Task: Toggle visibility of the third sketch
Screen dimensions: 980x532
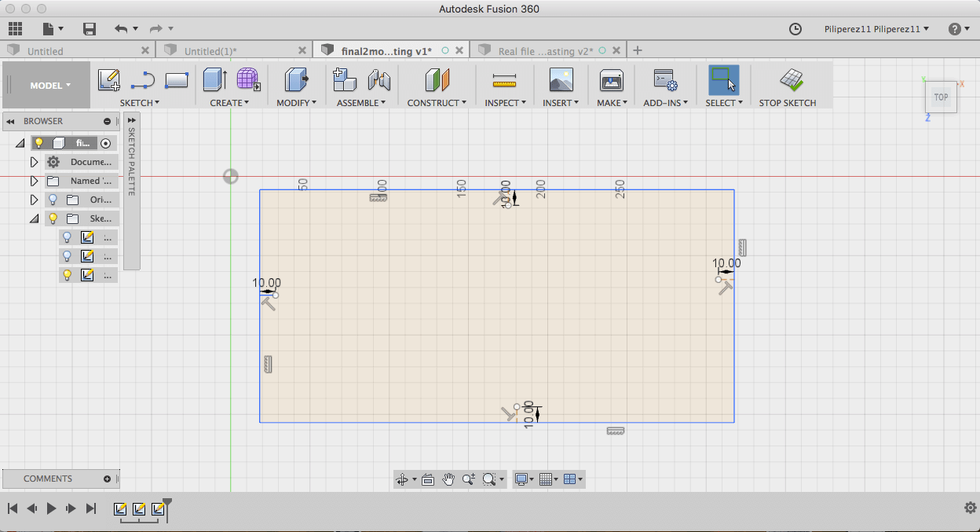Action: tap(67, 274)
